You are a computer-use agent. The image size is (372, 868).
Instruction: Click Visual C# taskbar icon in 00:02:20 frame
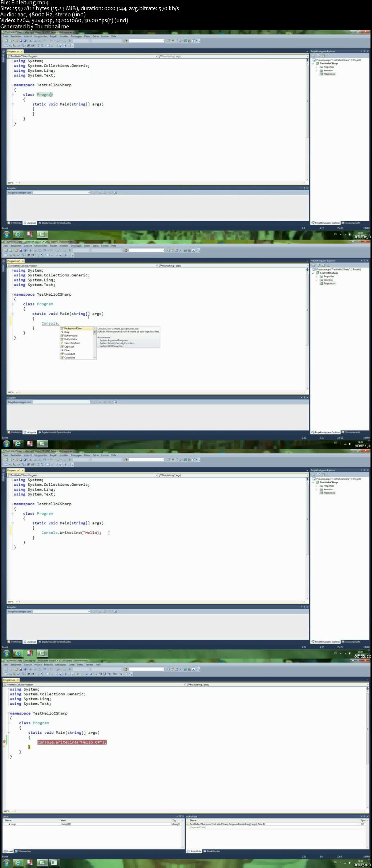[x=42, y=653]
